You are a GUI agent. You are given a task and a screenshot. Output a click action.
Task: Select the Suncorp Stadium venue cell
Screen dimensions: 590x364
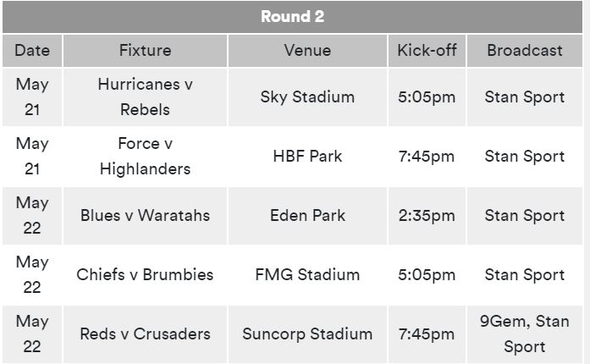click(x=307, y=334)
